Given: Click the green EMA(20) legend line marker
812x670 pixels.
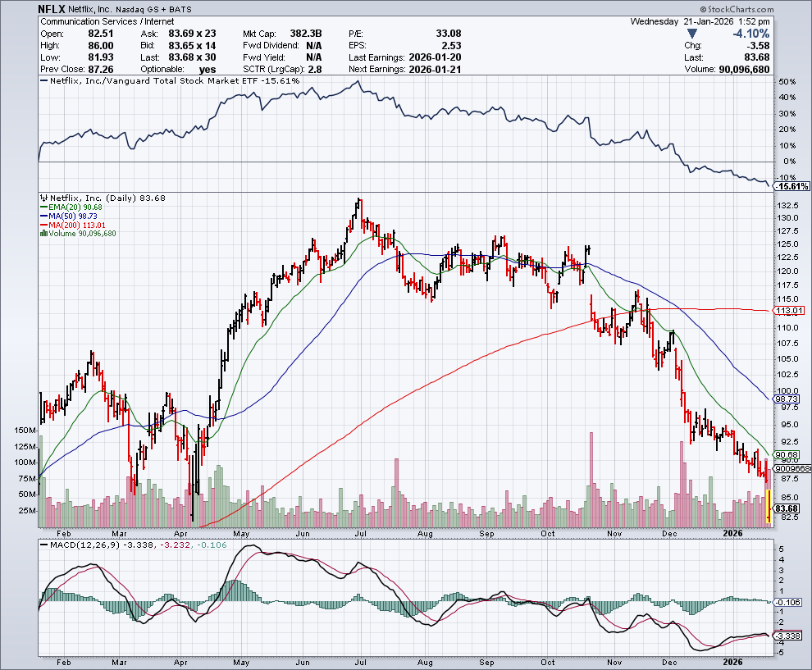Looking at the screenshot, I should coord(45,207).
